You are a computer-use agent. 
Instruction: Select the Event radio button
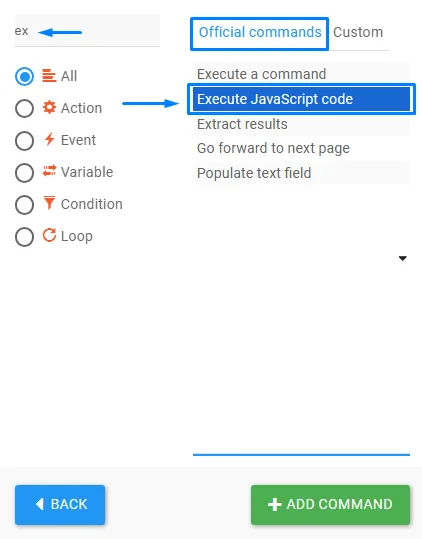24,141
